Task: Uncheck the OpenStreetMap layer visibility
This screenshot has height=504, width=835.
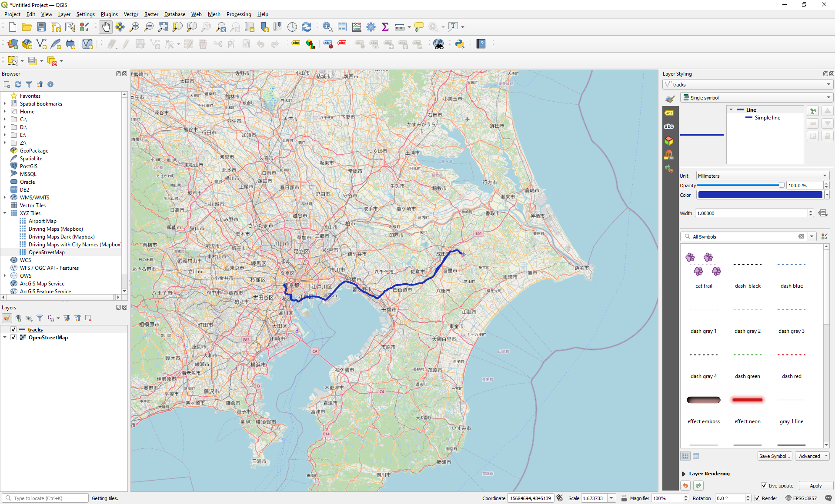Action: click(13, 338)
